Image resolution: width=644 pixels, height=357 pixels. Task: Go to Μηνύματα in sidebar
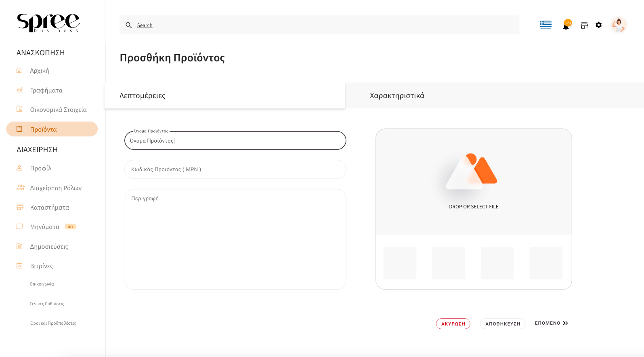(x=45, y=227)
